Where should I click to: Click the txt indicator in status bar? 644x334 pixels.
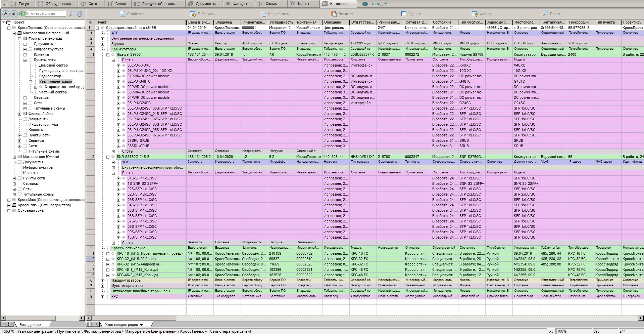[x=550, y=331]
